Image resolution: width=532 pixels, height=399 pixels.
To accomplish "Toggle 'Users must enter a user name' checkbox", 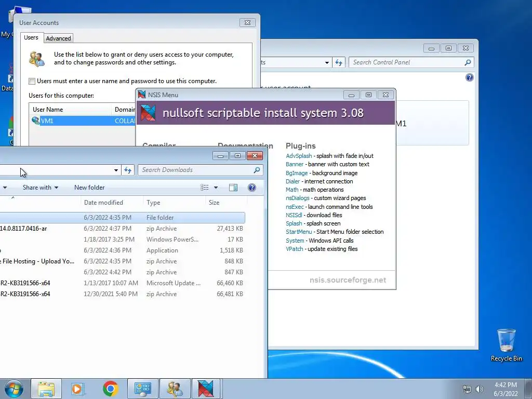I will pyautogui.click(x=32, y=81).
